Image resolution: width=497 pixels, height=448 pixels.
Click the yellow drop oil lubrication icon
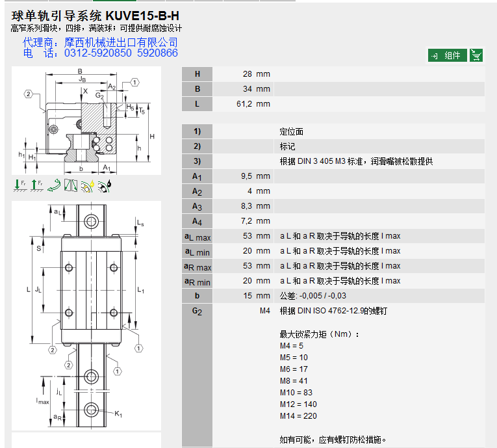pyautogui.click(x=88, y=185)
